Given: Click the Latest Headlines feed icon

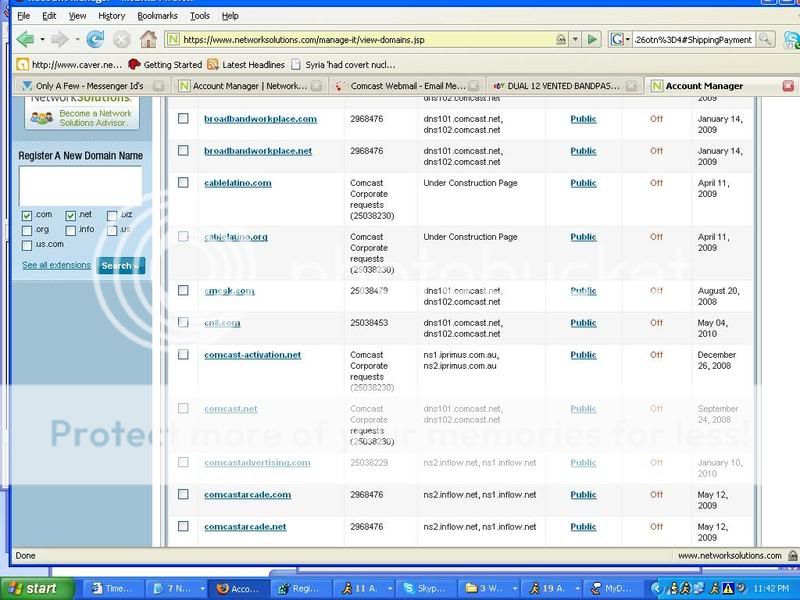Looking at the screenshot, I should 213,65.
